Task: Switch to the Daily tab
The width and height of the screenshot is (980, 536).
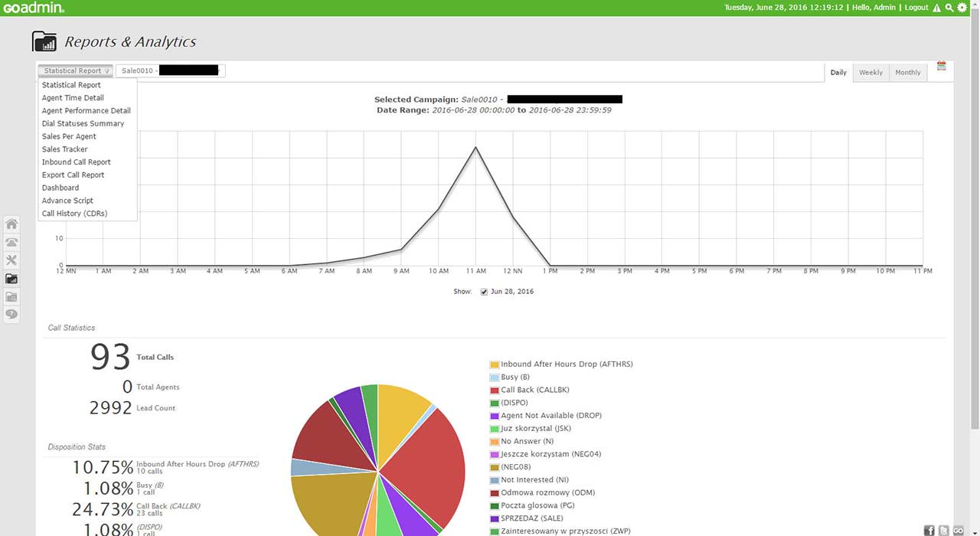Action: [839, 72]
